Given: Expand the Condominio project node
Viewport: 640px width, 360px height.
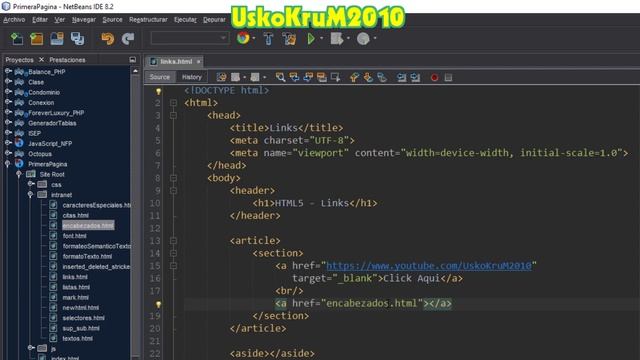Looking at the screenshot, I should (8, 92).
